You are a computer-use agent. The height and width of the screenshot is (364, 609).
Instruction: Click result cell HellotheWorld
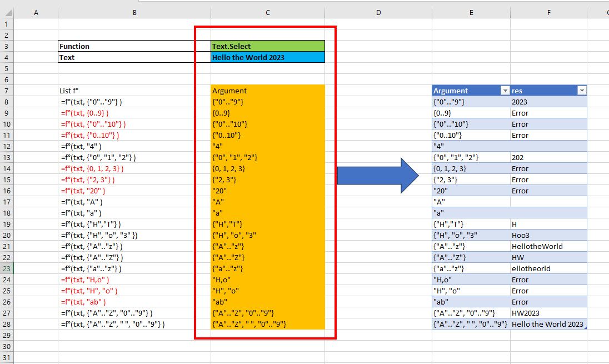pyautogui.click(x=548, y=246)
